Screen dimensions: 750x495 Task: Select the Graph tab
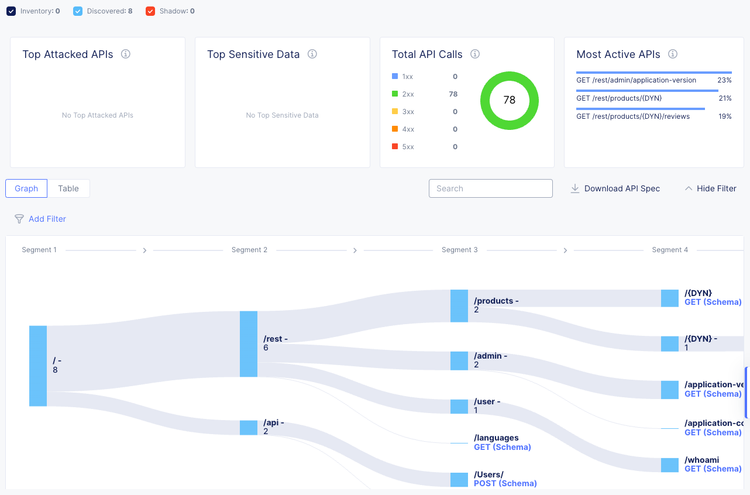(x=26, y=188)
